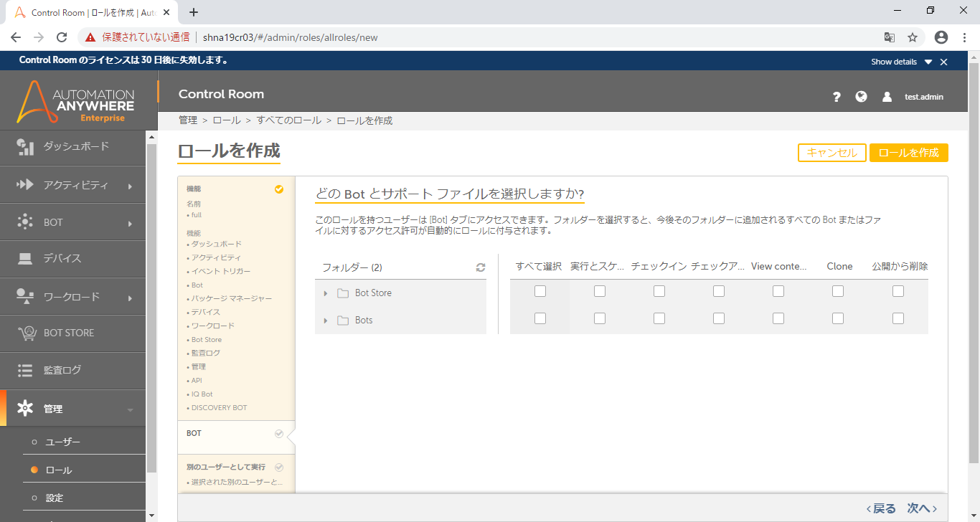
Task: Expand the Bot Store folder tree
Action: click(326, 293)
